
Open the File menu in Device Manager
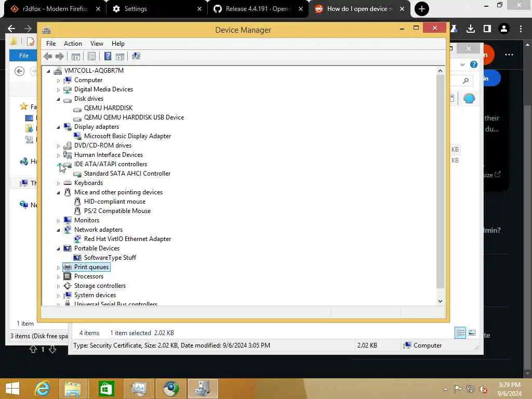coord(51,44)
